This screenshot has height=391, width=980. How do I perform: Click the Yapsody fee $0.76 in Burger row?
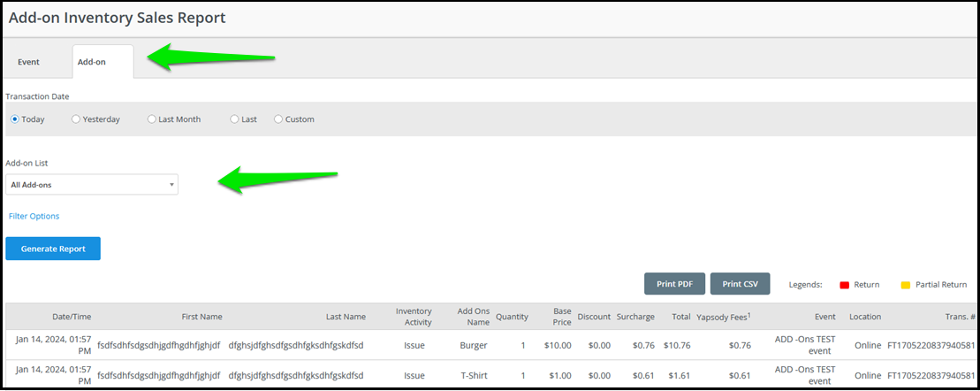[740, 345]
